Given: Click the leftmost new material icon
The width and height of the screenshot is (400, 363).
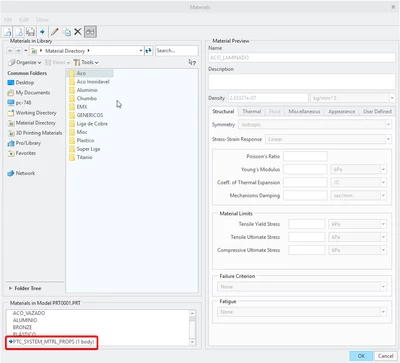Looking at the screenshot, I should point(7,32).
